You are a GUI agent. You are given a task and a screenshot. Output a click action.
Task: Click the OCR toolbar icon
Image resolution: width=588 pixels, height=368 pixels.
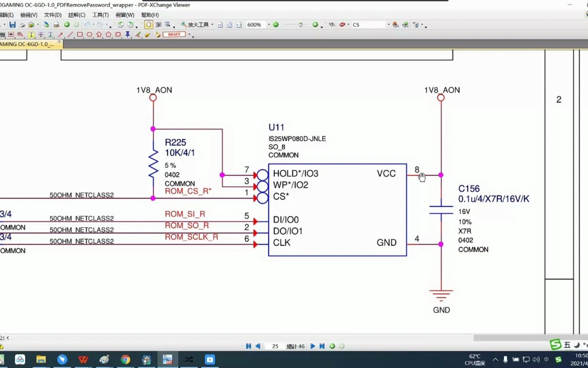[56, 25]
